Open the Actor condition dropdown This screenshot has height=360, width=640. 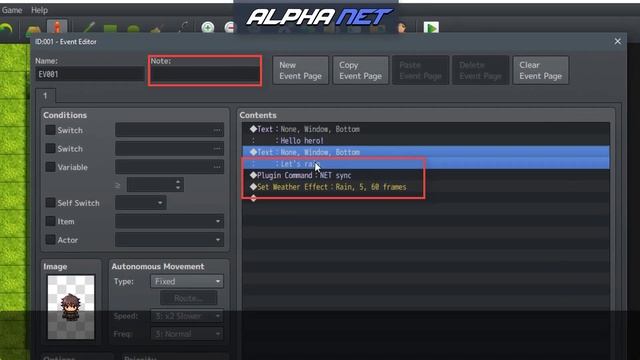[x=169, y=240]
